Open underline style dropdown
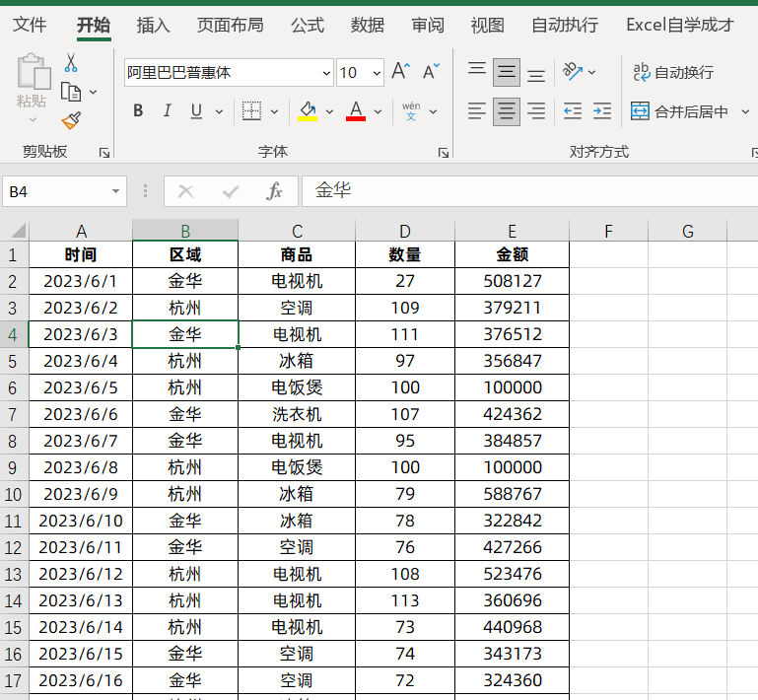The height and width of the screenshot is (700, 758). tap(219, 111)
